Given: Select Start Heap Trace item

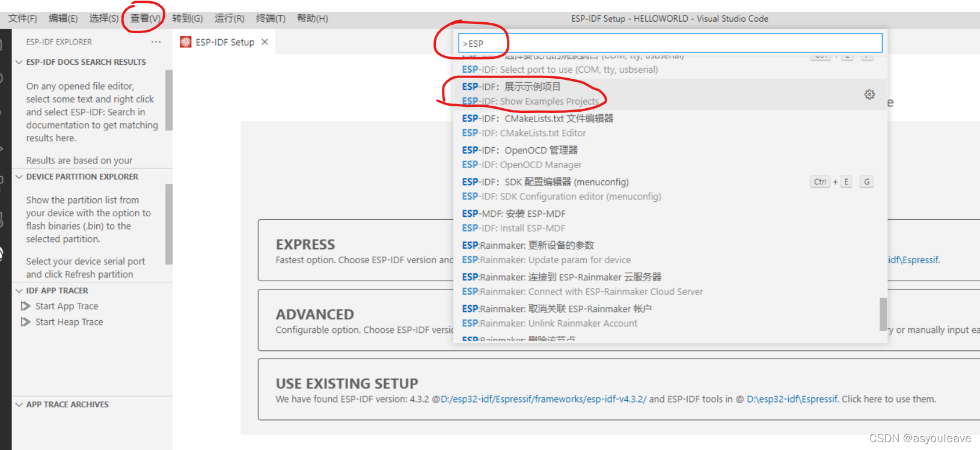Looking at the screenshot, I should (x=69, y=322).
